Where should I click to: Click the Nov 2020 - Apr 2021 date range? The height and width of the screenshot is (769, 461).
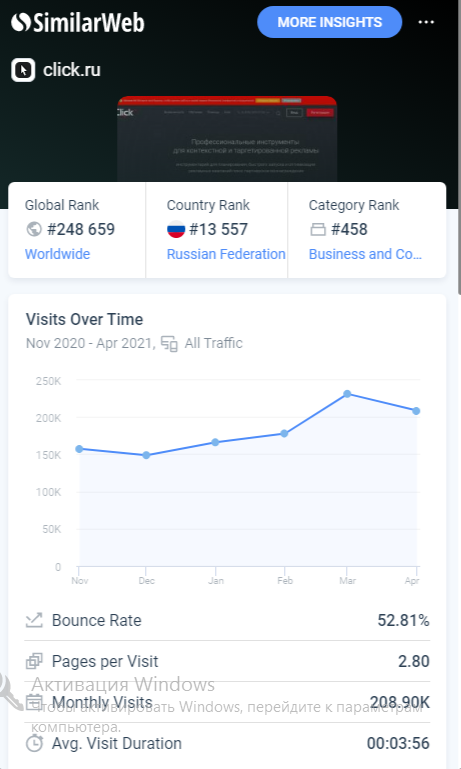pos(90,343)
